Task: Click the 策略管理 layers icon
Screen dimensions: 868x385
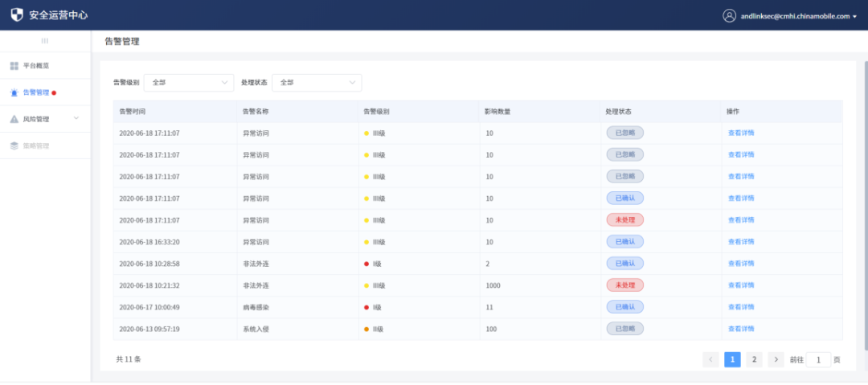Action: [x=14, y=145]
